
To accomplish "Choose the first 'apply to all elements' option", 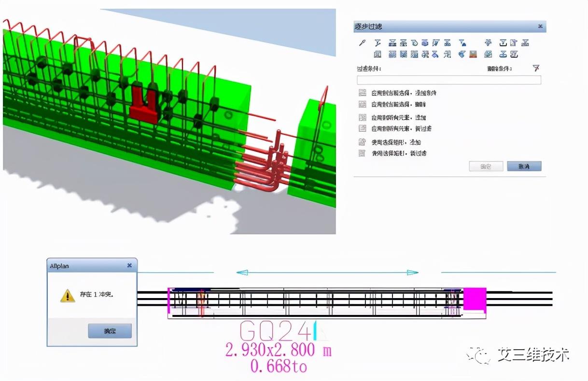I will (392, 117).
